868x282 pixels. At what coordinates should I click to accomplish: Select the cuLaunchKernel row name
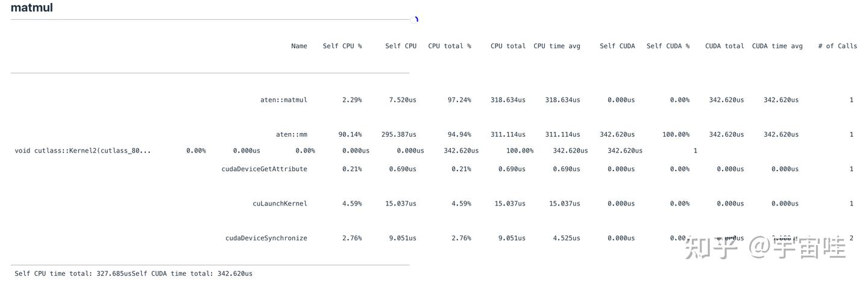(x=280, y=204)
